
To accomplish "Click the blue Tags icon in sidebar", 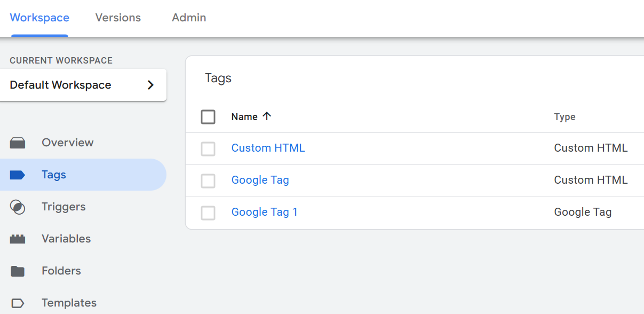I will tap(18, 175).
